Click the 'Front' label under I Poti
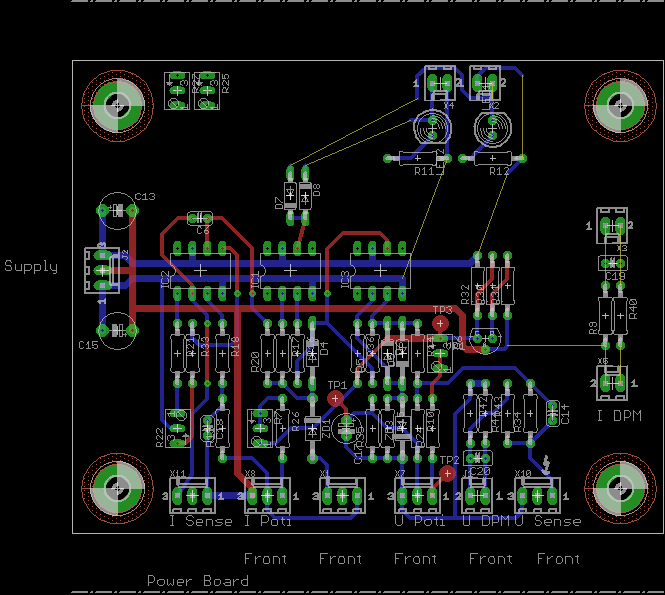665x595 pixels. coord(265,559)
